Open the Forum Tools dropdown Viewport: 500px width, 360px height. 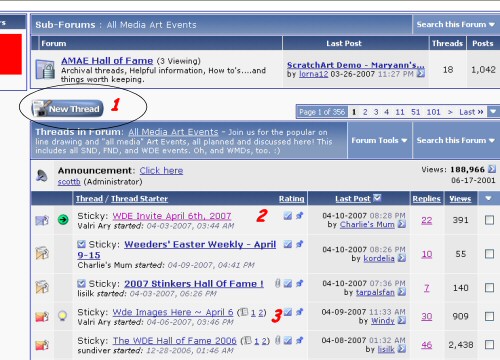coord(379,141)
